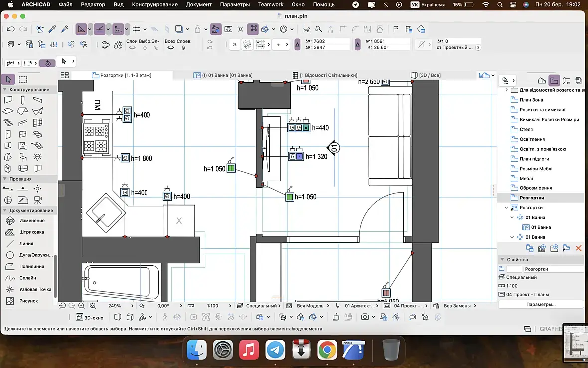588x368 pixels.
Task: Collapse the Розгортки tree group
Action: [x=507, y=208]
